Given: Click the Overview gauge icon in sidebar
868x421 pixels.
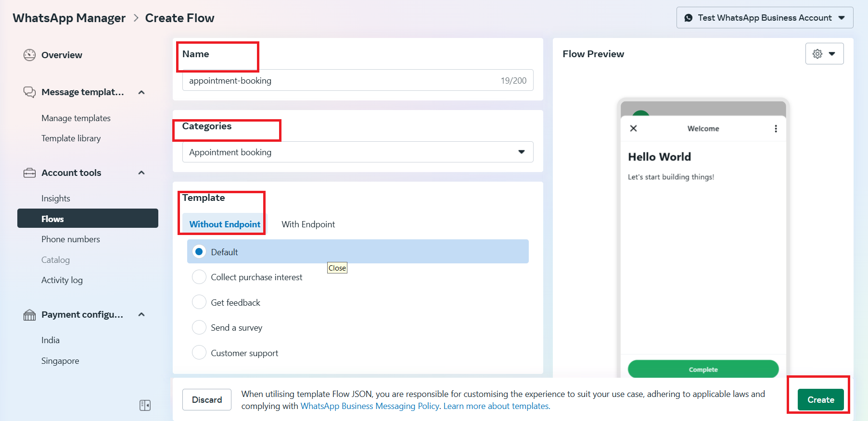Looking at the screenshot, I should point(29,55).
